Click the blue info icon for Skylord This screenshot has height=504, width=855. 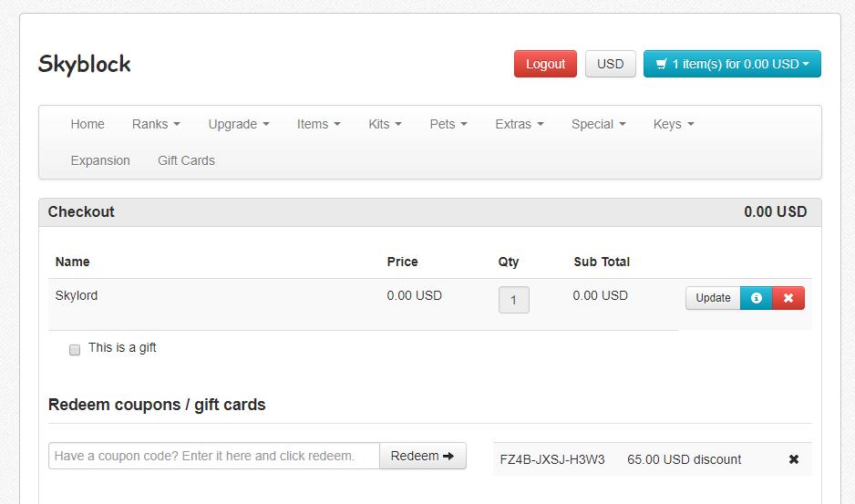(756, 298)
